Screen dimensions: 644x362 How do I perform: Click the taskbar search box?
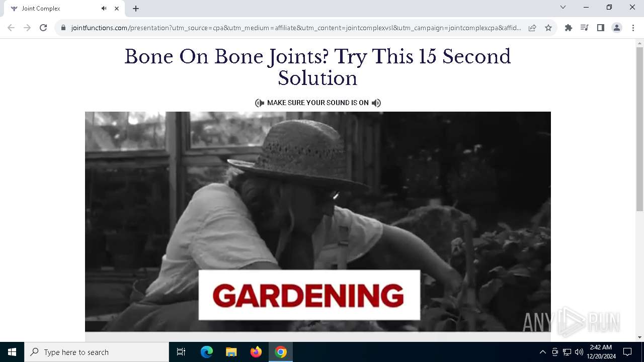(97, 352)
